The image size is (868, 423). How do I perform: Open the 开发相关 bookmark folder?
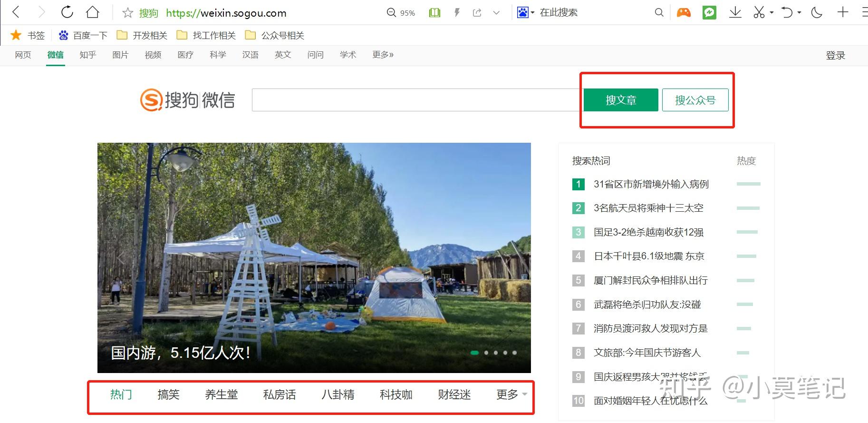tap(142, 35)
